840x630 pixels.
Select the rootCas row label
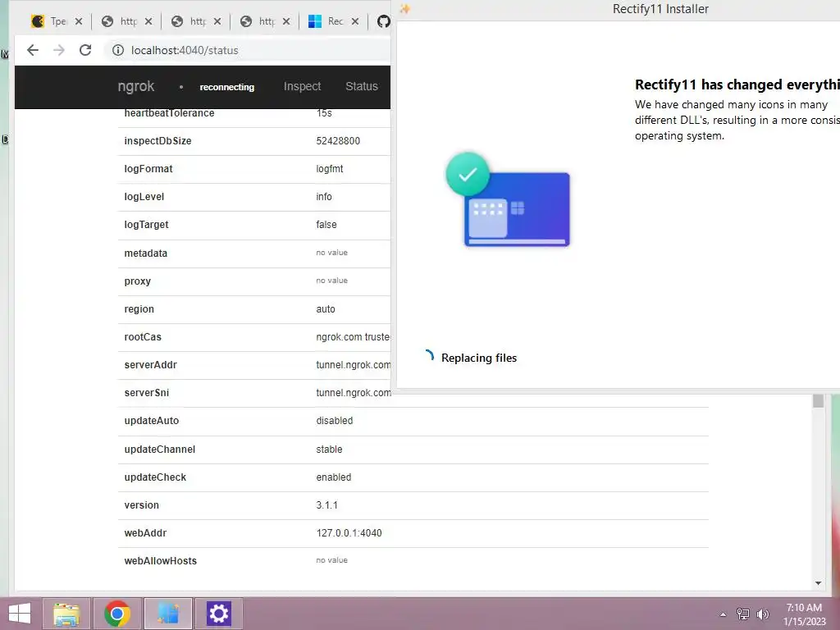click(x=143, y=337)
